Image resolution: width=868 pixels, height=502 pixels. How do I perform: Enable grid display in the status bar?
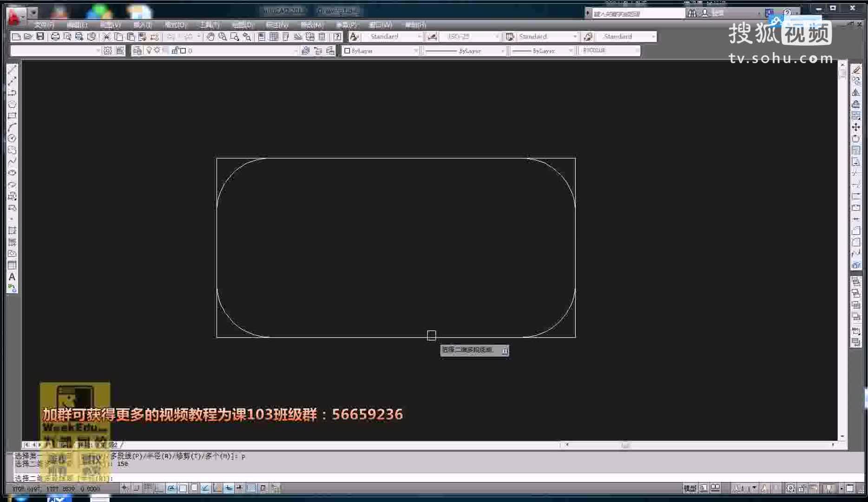click(x=148, y=489)
